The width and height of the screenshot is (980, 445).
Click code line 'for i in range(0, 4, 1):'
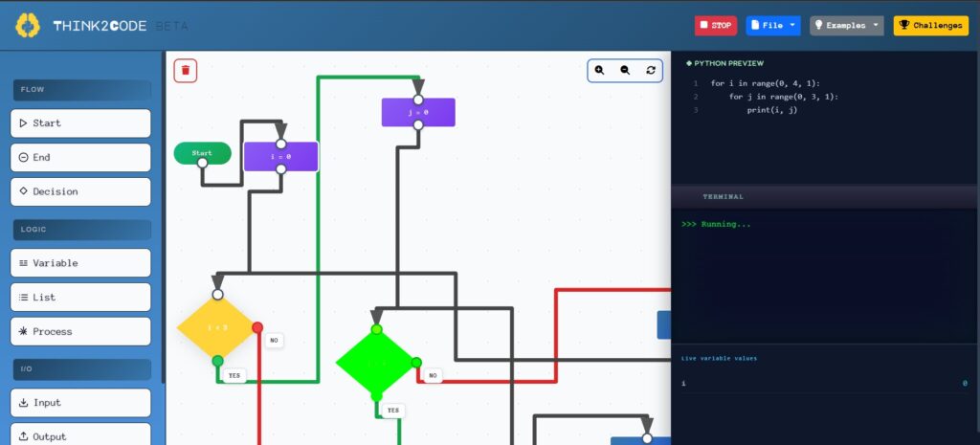click(766, 83)
